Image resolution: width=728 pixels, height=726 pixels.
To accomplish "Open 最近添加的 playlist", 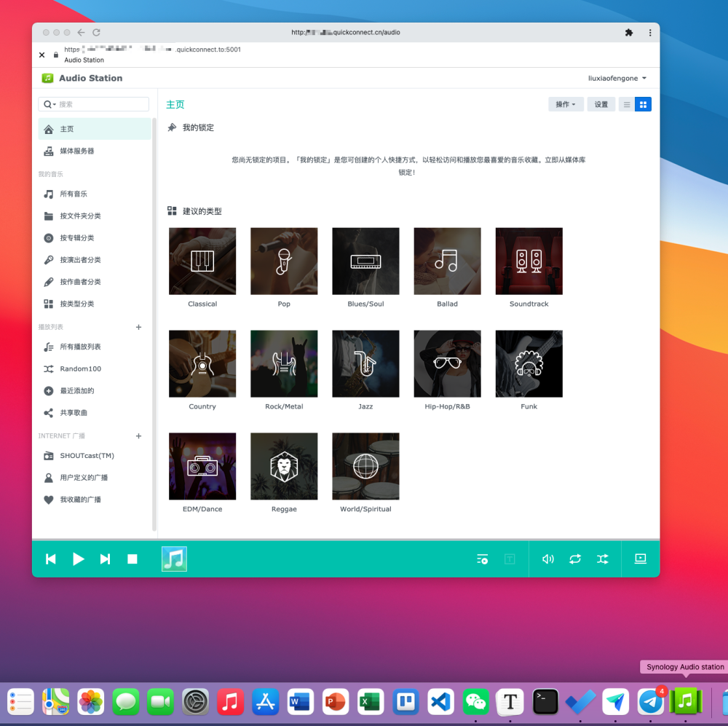I will (x=94, y=390).
